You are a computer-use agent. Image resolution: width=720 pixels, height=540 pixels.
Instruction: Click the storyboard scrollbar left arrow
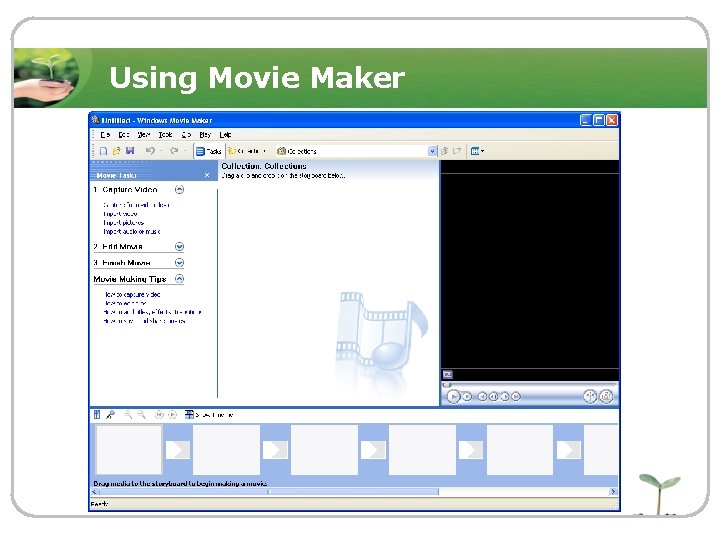(x=94, y=492)
